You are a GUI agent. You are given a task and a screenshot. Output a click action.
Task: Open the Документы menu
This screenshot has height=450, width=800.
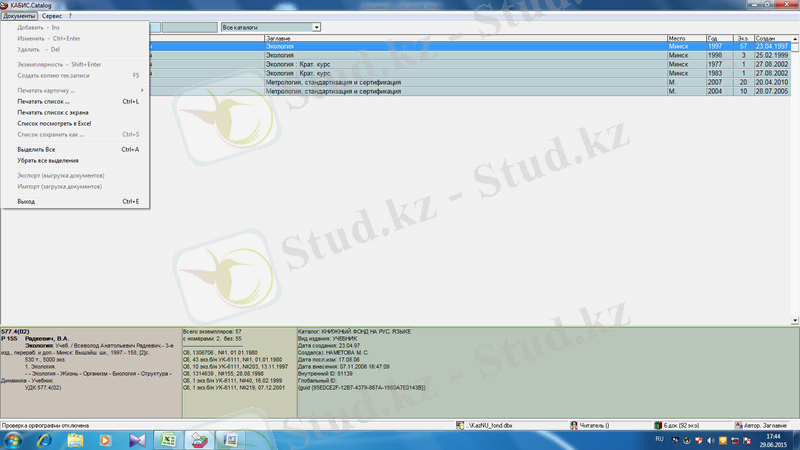tap(19, 16)
